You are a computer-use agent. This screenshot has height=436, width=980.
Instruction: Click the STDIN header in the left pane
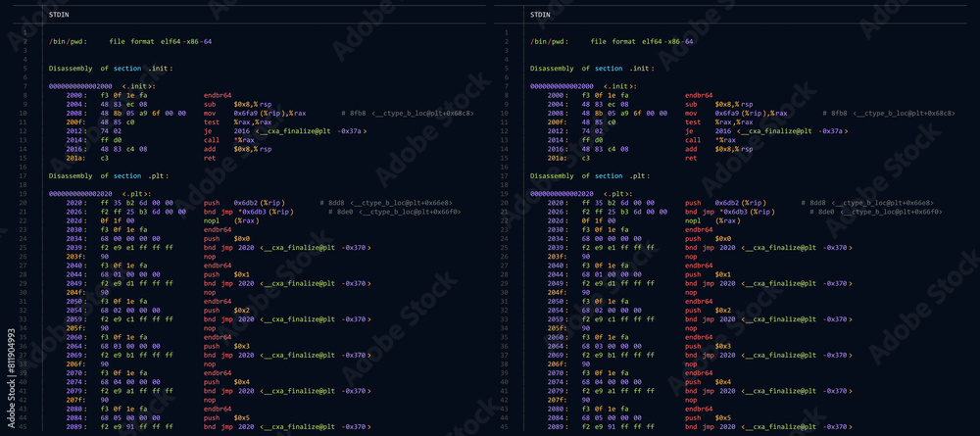point(60,15)
